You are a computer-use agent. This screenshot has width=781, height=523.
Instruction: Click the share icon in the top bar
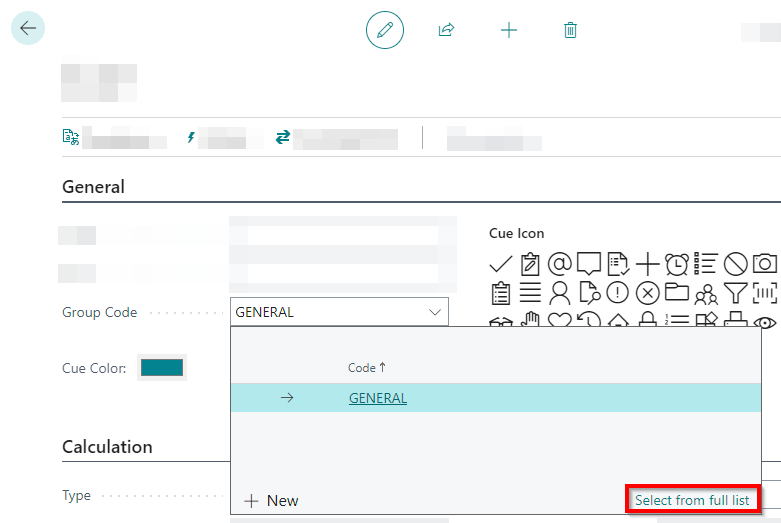[446, 30]
